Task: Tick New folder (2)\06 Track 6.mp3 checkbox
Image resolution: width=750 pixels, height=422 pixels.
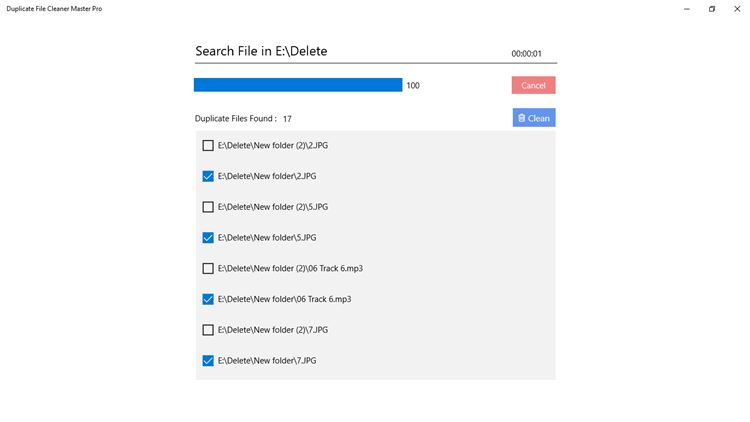Action: 208,268
